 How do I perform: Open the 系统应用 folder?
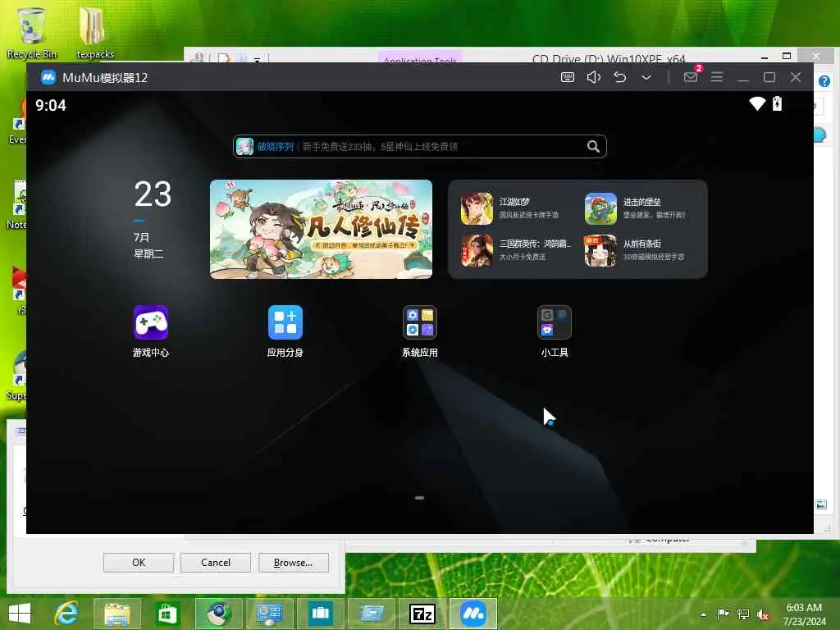[x=420, y=331]
